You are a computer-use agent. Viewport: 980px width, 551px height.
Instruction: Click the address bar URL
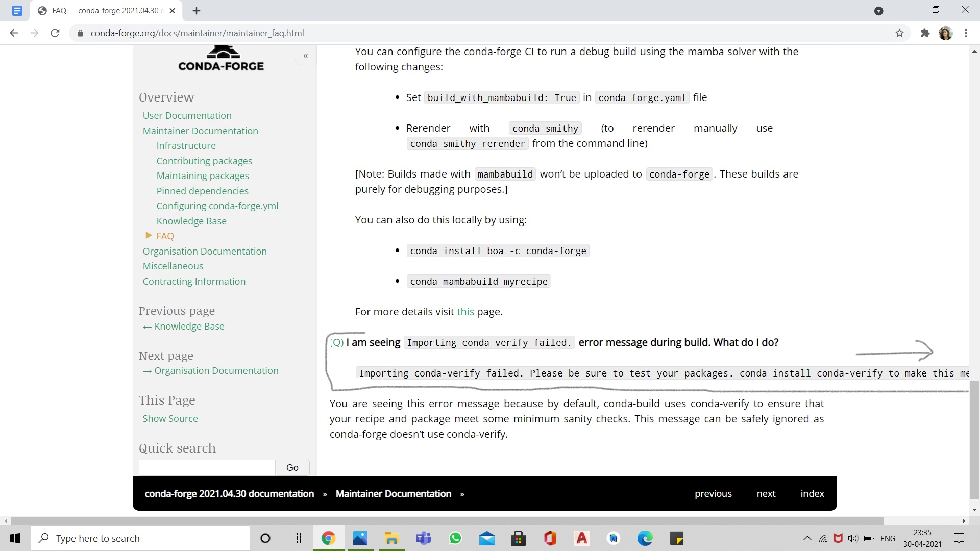(x=197, y=33)
